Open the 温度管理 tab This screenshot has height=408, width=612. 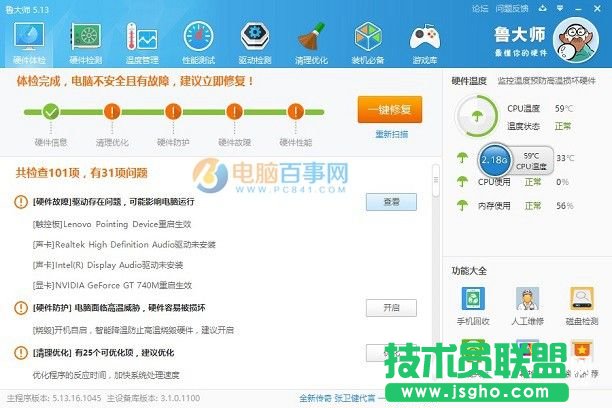tap(142, 43)
